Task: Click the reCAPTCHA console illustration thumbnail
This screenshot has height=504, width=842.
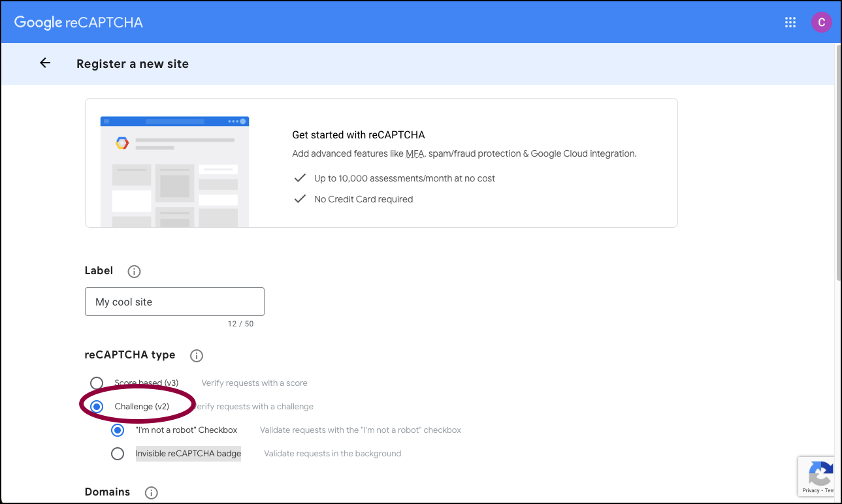Action: click(x=174, y=172)
